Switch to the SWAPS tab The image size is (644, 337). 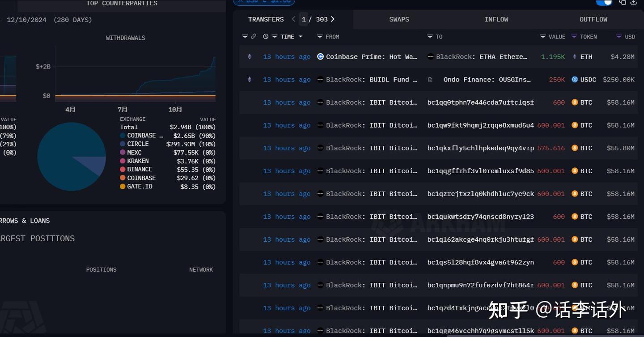(399, 19)
